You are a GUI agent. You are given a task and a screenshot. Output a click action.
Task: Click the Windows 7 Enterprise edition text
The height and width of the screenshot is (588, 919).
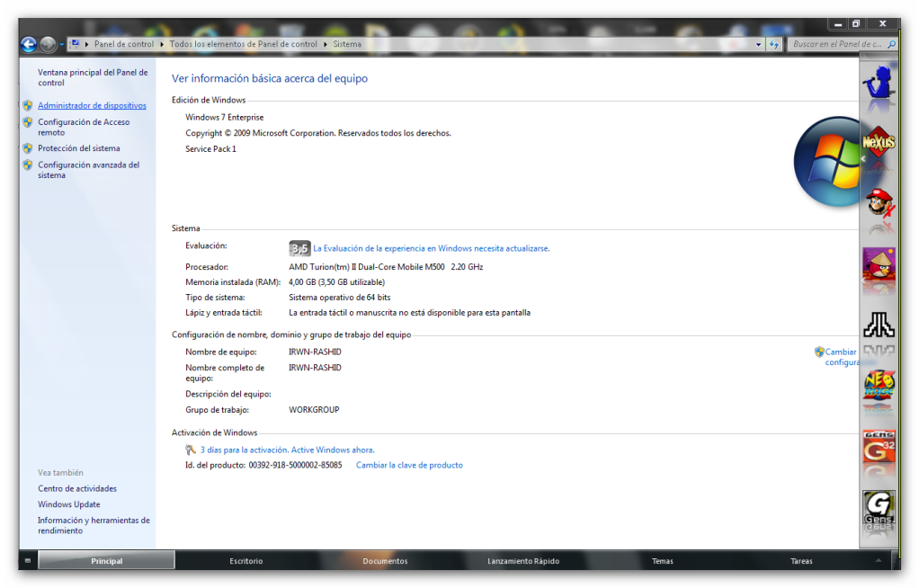tap(225, 117)
